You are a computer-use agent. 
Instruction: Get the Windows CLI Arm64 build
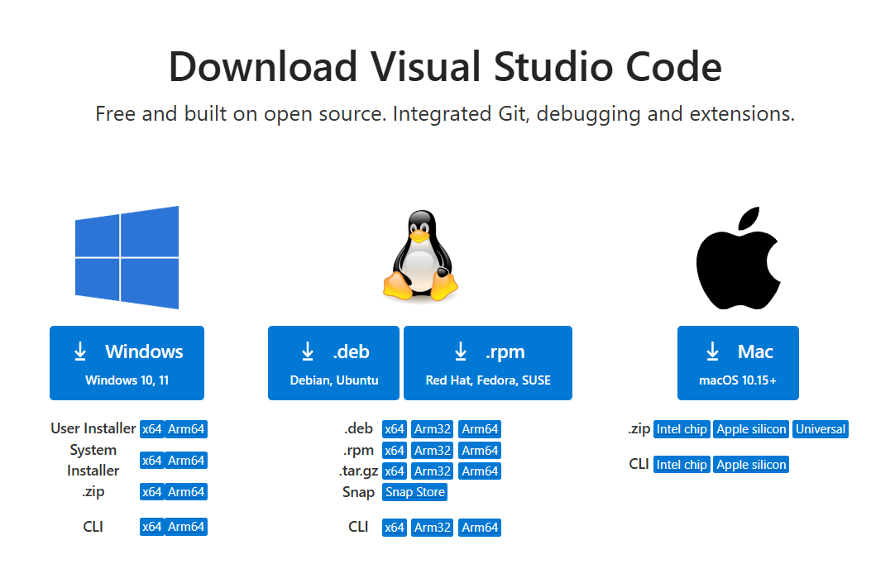[x=186, y=527]
